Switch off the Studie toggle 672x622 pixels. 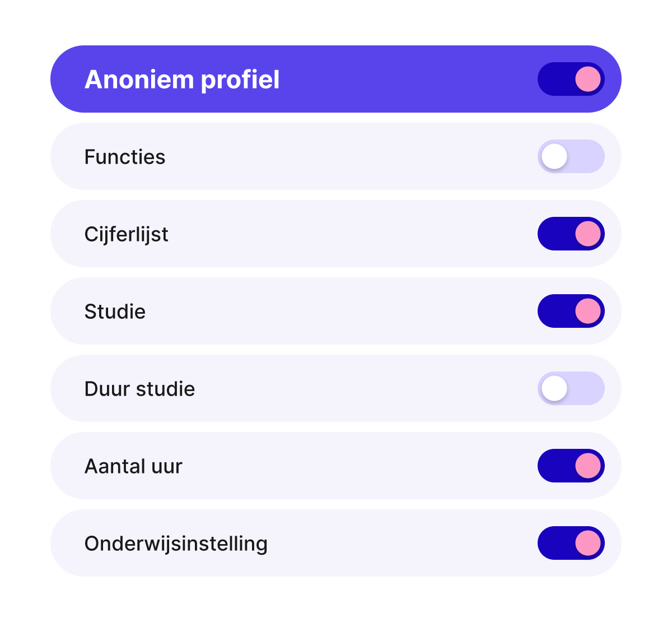571,311
